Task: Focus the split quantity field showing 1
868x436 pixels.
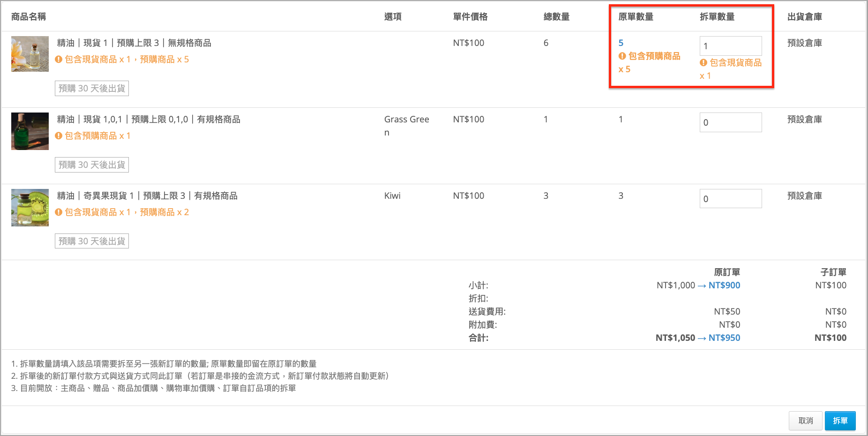Action: pos(731,46)
